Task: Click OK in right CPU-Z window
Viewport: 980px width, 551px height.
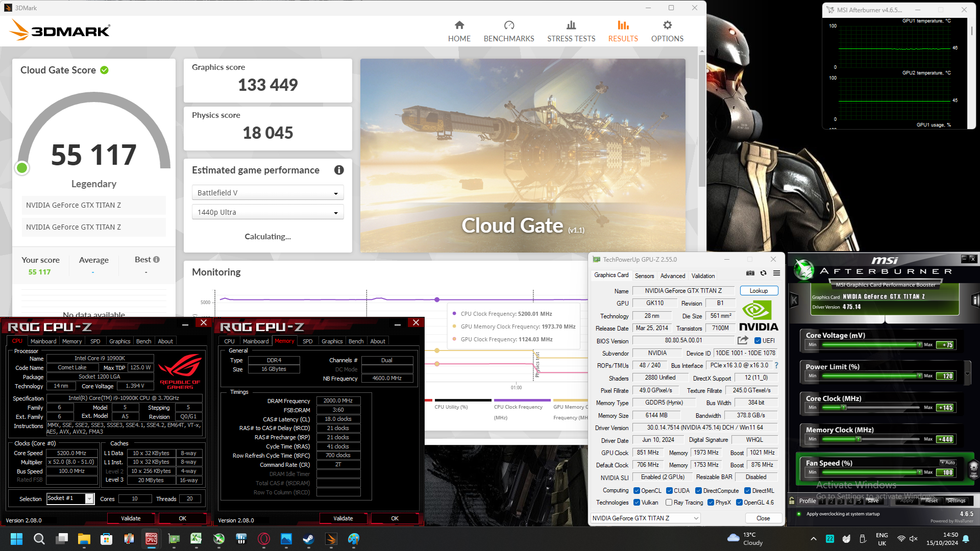Action: tap(395, 518)
